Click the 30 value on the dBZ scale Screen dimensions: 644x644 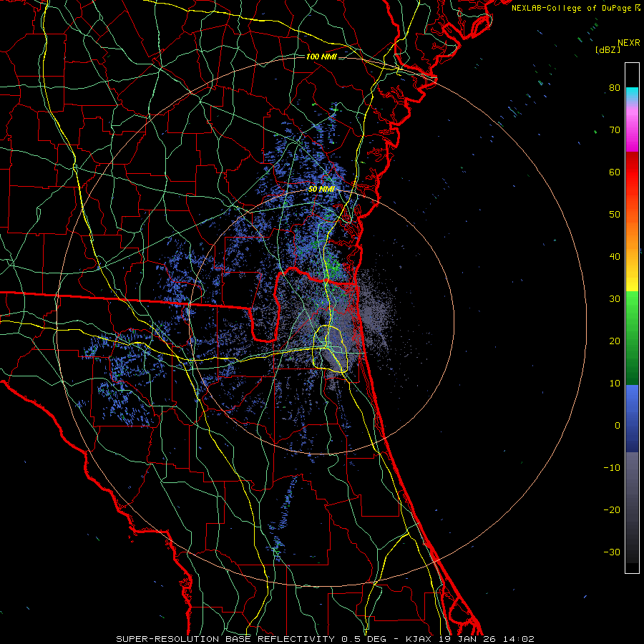tap(615, 299)
